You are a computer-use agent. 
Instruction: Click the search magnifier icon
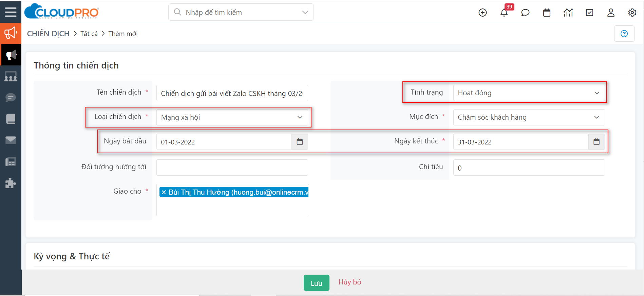pyautogui.click(x=177, y=12)
